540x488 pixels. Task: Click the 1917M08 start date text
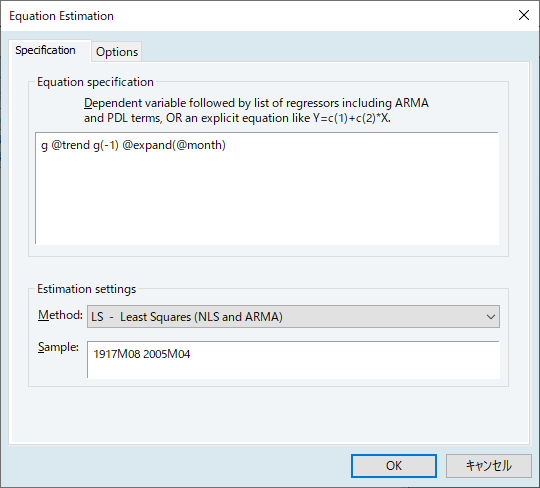click(x=116, y=354)
